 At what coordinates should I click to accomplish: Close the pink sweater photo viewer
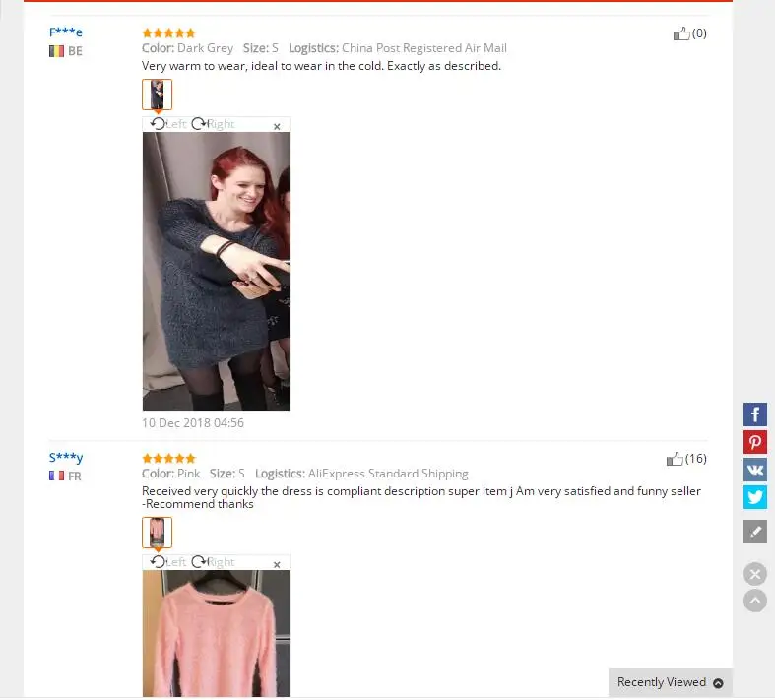(277, 564)
